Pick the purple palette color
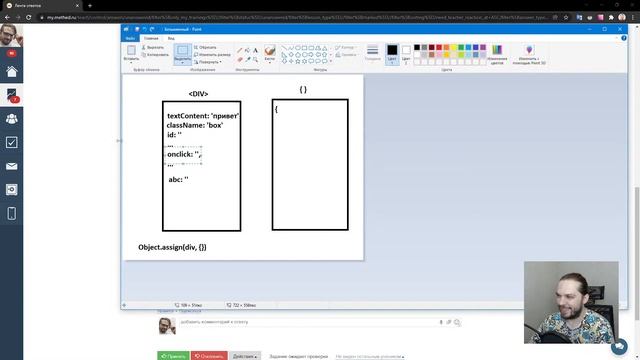Viewport: 640px width, 360px height. 483,47
